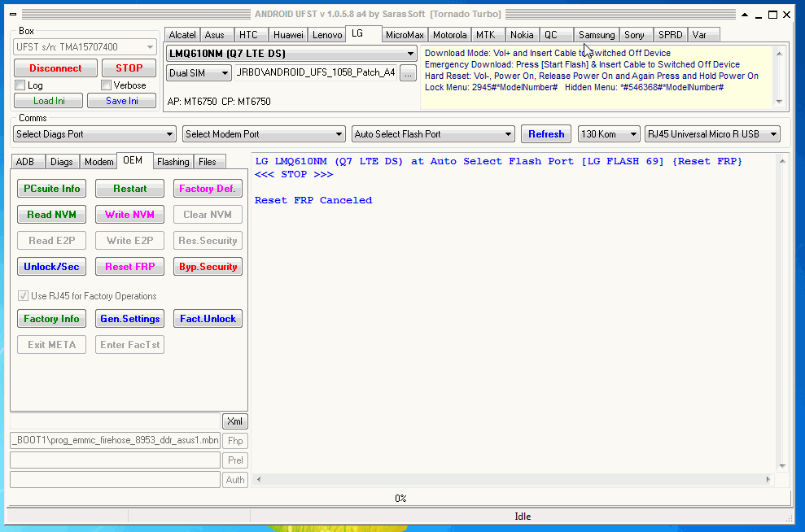The width and height of the screenshot is (805, 532).
Task: Click the log's horizontal scrollbar right arrow
Action: (x=768, y=480)
